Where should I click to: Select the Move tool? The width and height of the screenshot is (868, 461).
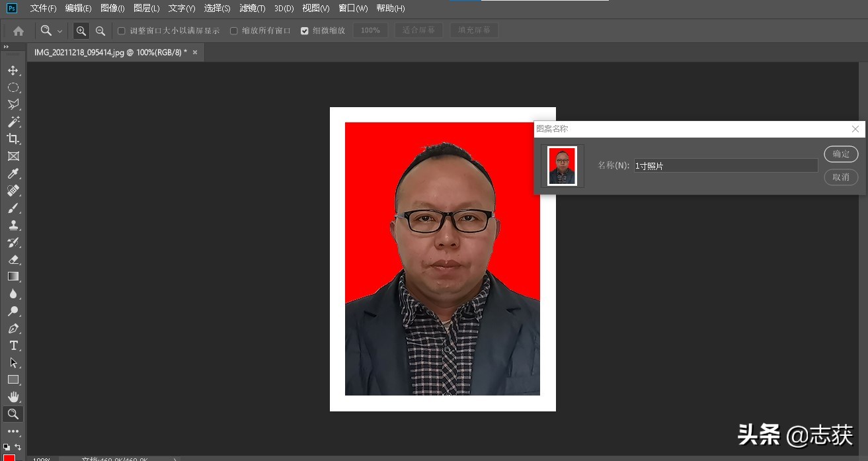pyautogui.click(x=13, y=70)
